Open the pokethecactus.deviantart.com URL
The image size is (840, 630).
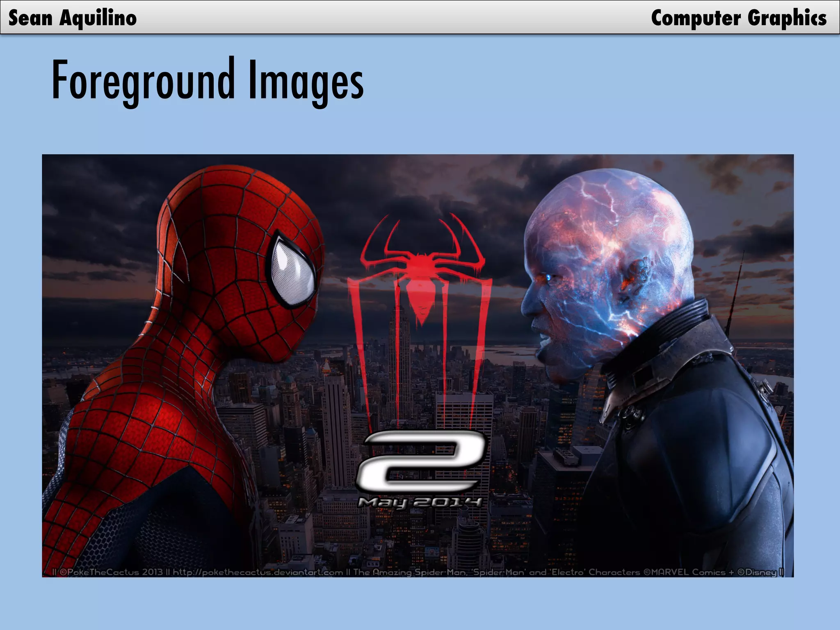[x=258, y=572]
